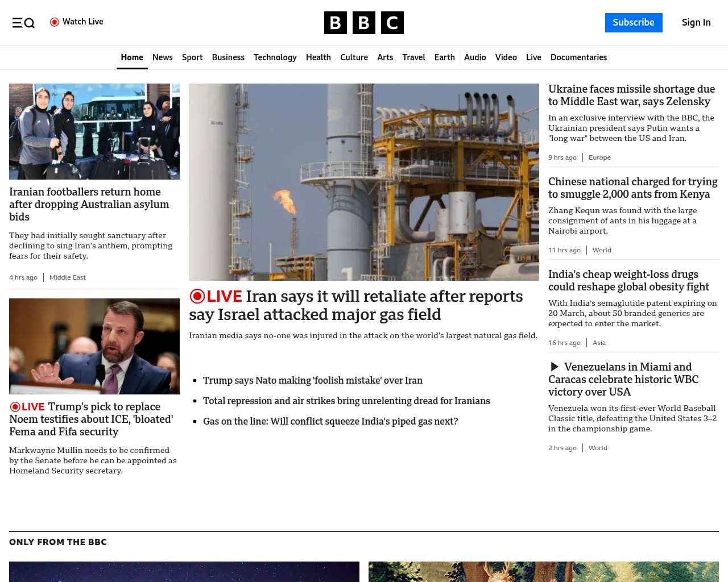The image size is (728, 582).
Task: Open the gas field main image
Action: click(363, 182)
